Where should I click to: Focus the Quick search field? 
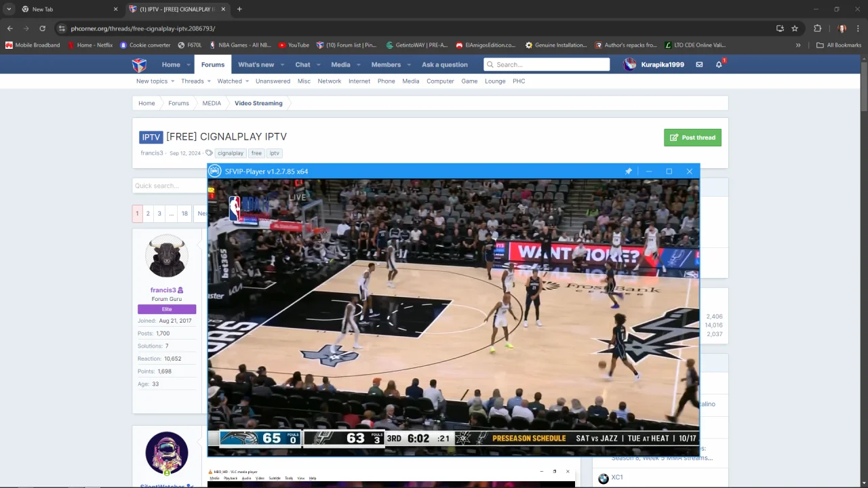[170, 186]
